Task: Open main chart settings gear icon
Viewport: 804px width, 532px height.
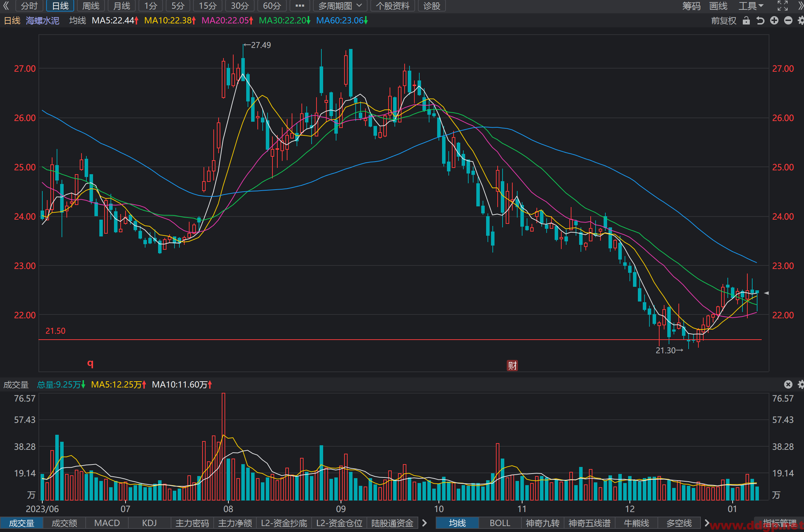Action: tap(801, 21)
